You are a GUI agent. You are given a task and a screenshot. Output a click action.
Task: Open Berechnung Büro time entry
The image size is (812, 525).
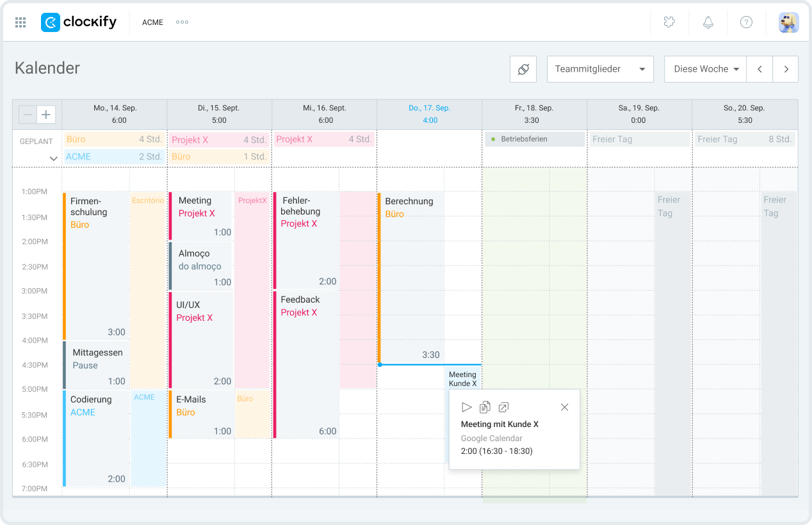[410, 278]
